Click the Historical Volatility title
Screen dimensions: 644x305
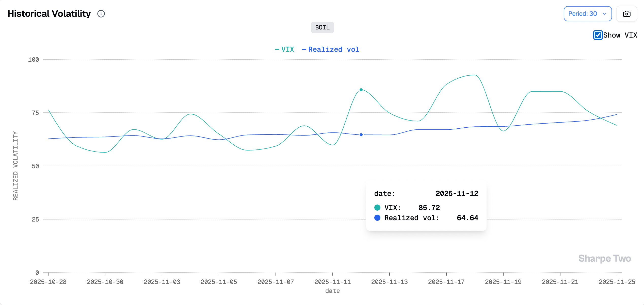[x=49, y=14]
